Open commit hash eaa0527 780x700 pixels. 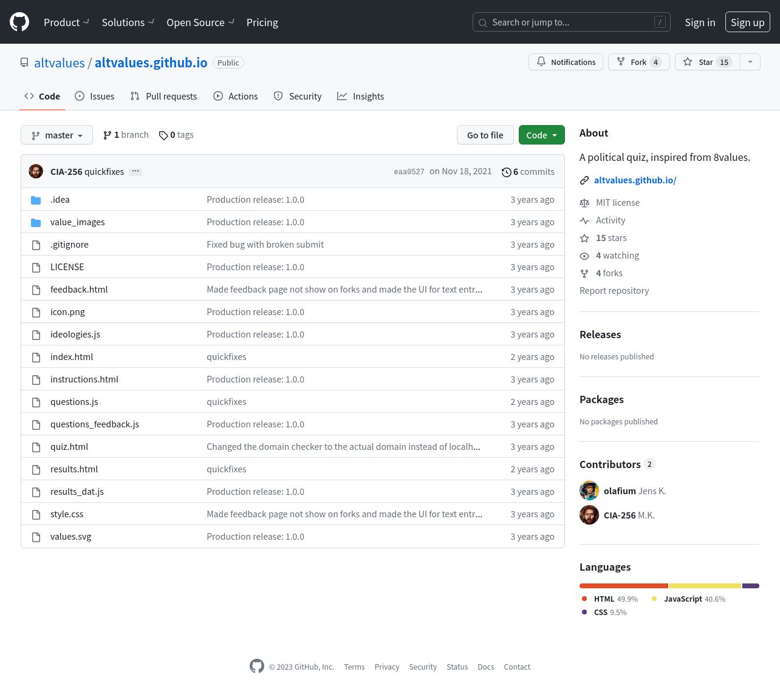point(409,172)
